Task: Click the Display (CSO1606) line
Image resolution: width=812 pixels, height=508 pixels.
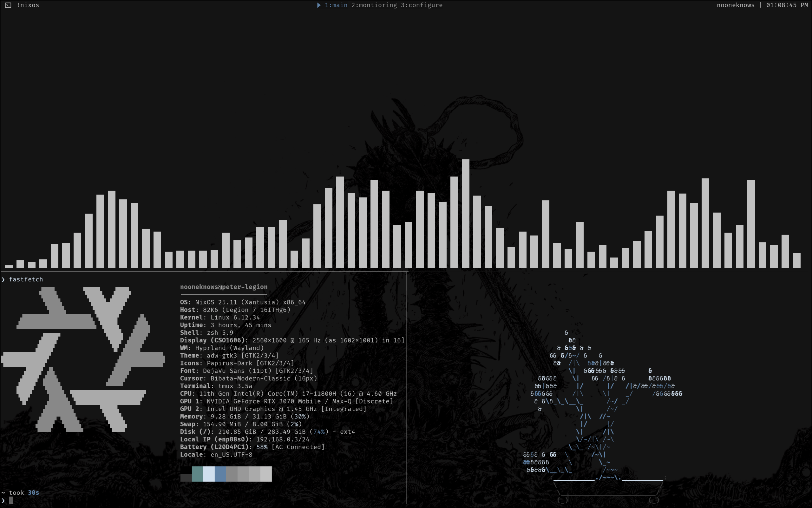Action: tap(292, 340)
